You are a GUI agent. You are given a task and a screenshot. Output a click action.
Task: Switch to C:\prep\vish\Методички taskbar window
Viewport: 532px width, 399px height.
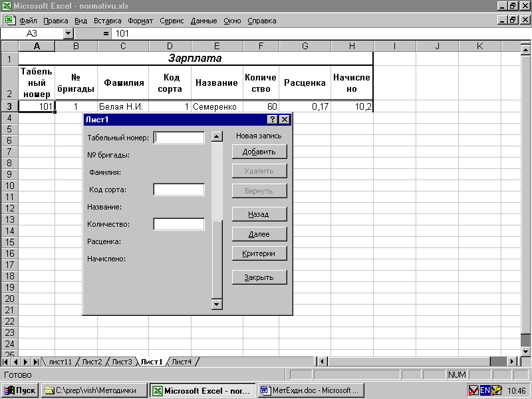click(x=94, y=390)
